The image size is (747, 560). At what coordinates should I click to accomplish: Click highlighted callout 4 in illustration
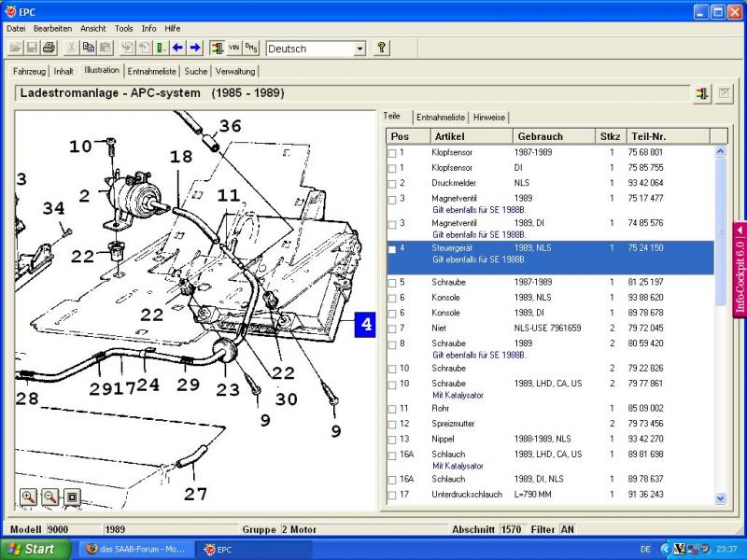(x=365, y=324)
